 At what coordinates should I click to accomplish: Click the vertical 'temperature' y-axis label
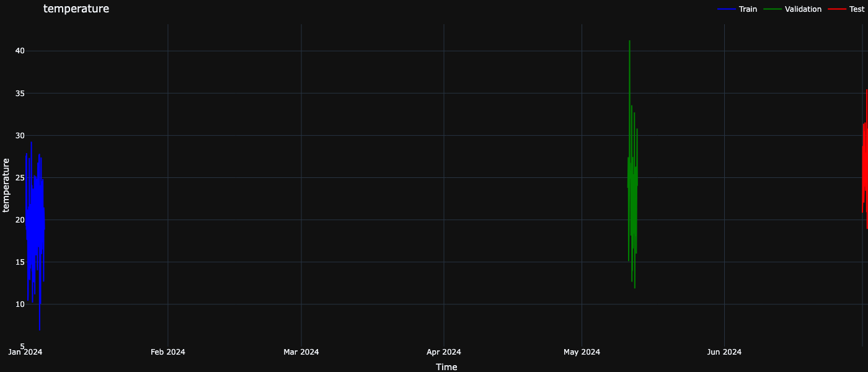[6, 185]
